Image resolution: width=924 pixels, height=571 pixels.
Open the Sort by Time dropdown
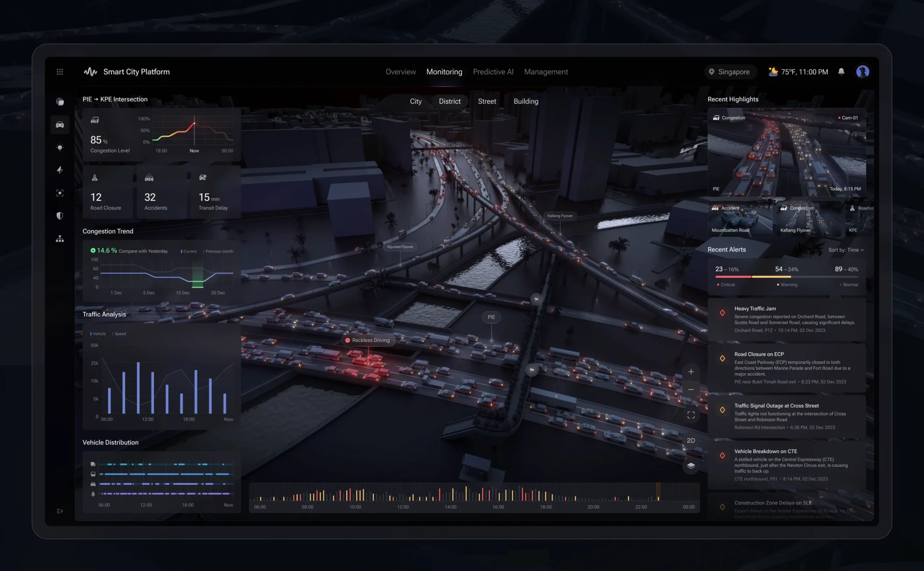tap(845, 250)
